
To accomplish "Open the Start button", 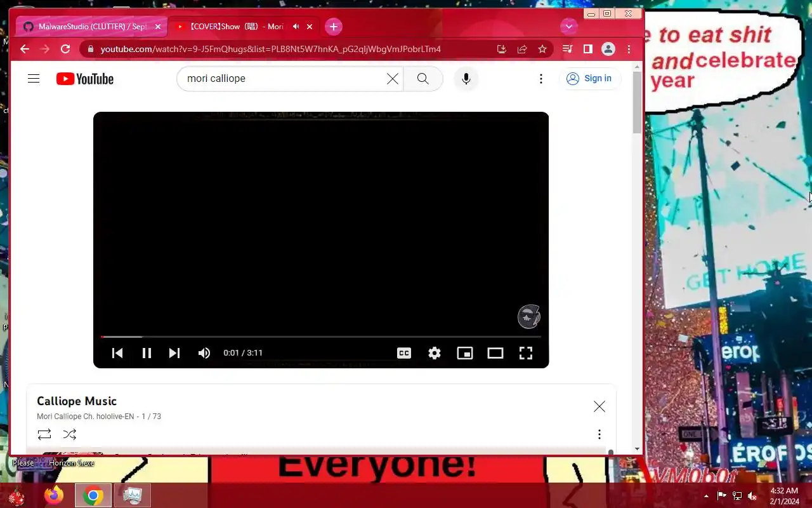I will tap(16, 496).
